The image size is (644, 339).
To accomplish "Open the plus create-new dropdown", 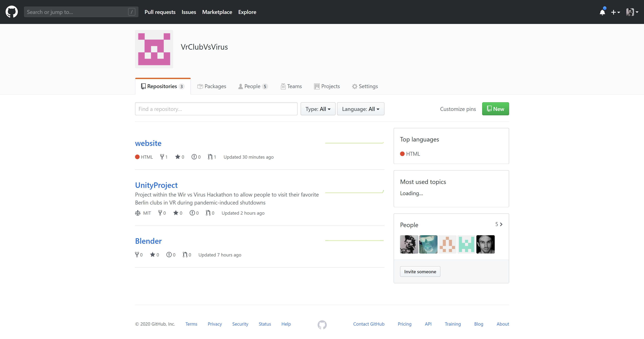I will [x=615, y=12].
